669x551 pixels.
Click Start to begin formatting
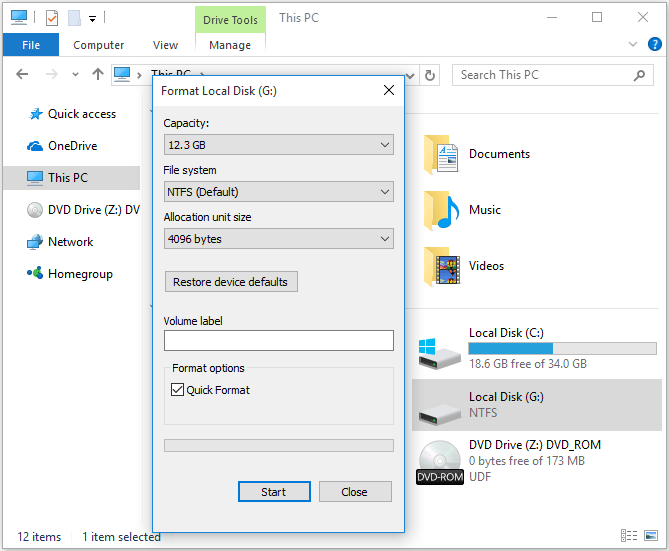click(274, 492)
